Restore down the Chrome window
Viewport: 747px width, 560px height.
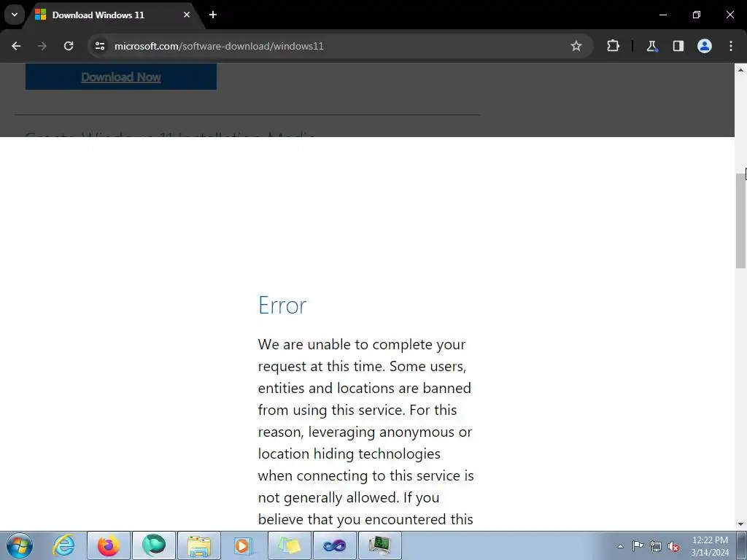(697, 15)
